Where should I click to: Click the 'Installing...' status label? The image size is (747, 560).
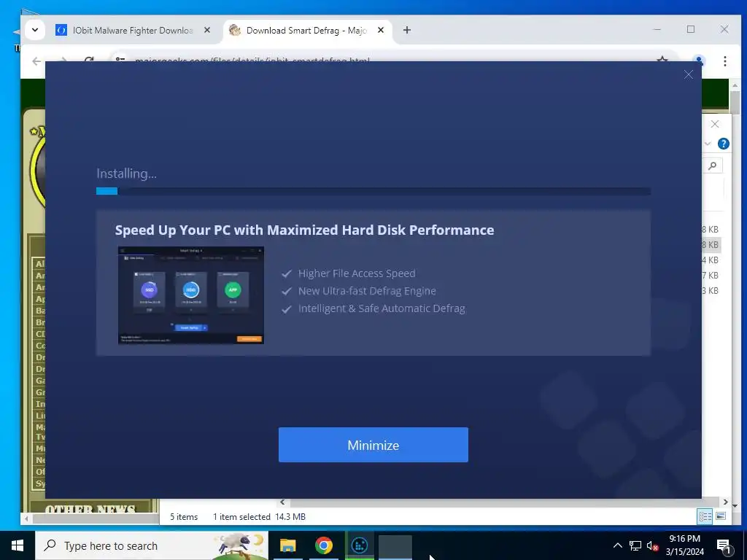pyautogui.click(x=126, y=174)
